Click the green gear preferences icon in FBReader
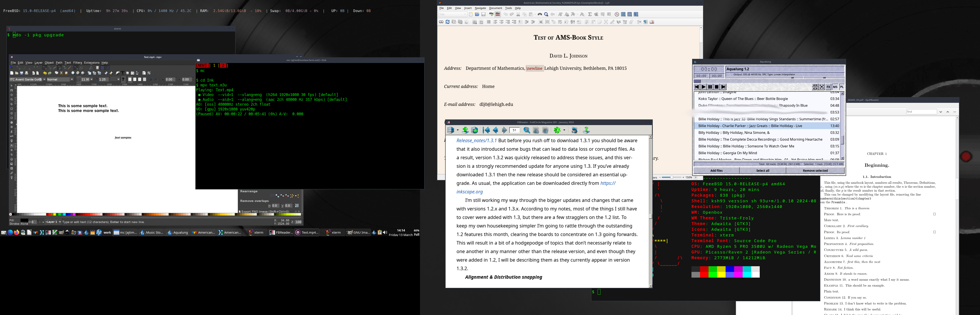The width and height of the screenshot is (980, 315). pyautogui.click(x=557, y=130)
